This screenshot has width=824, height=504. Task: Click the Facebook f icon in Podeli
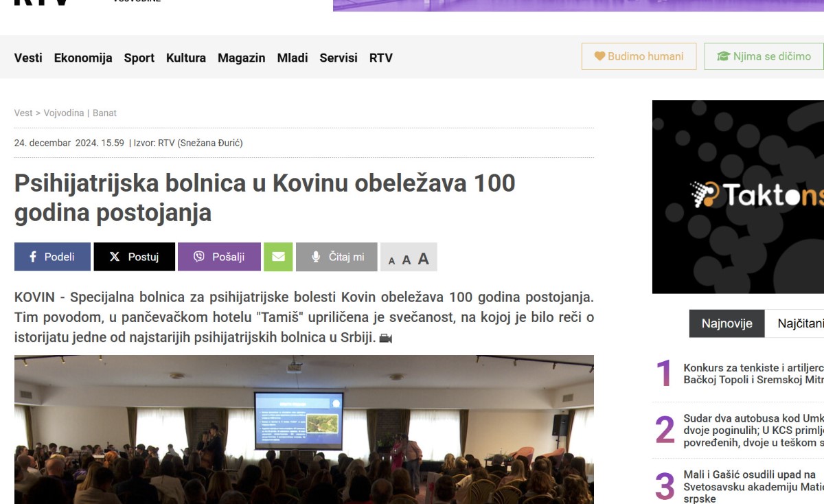[x=33, y=257]
